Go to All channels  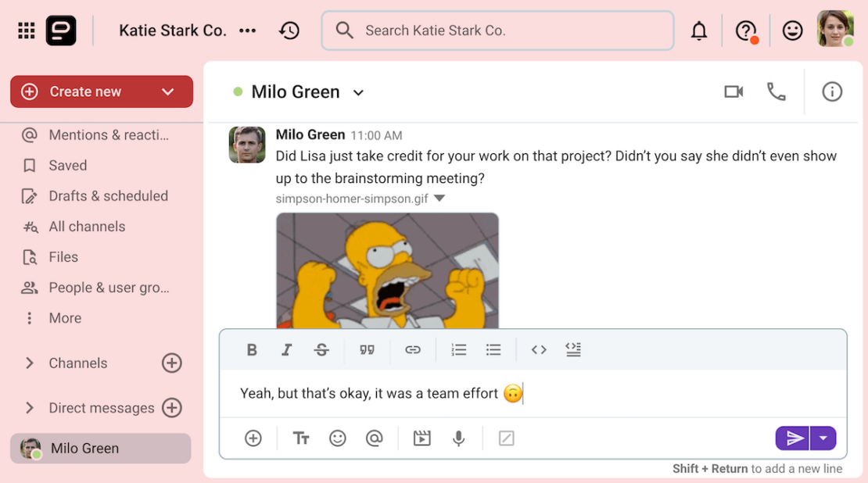[87, 227]
